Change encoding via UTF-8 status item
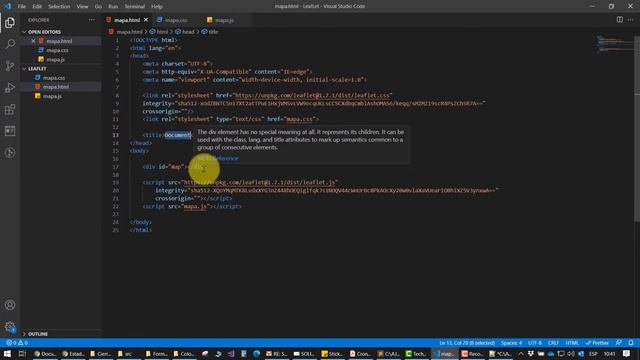The height and width of the screenshot is (360, 640). click(x=535, y=343)
